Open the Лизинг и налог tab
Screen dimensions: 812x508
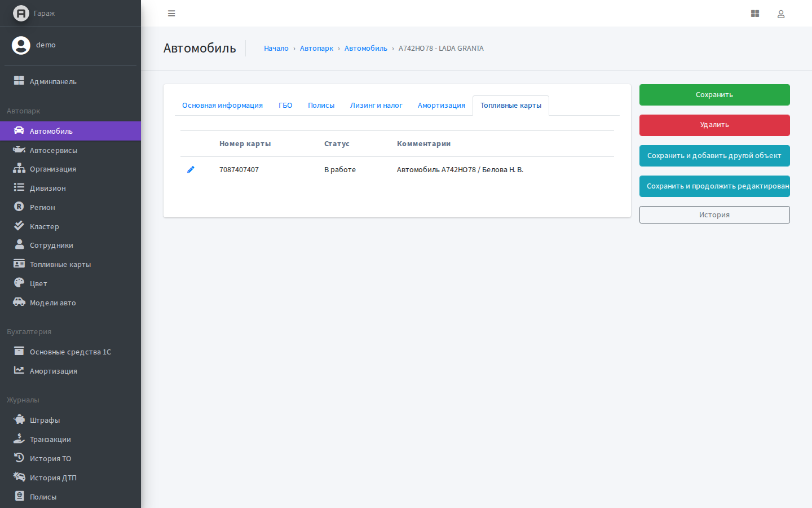[376, 106]
